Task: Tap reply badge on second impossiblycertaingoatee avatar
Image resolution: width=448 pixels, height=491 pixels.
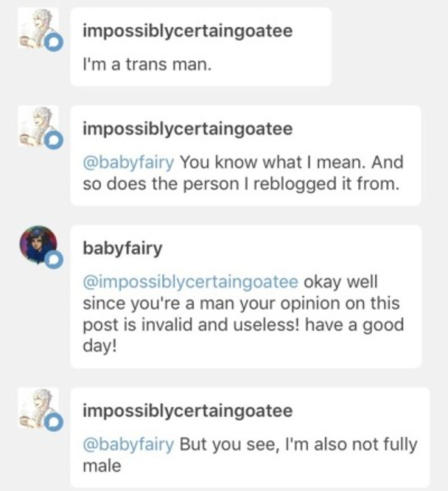Action: coord(54,141)
